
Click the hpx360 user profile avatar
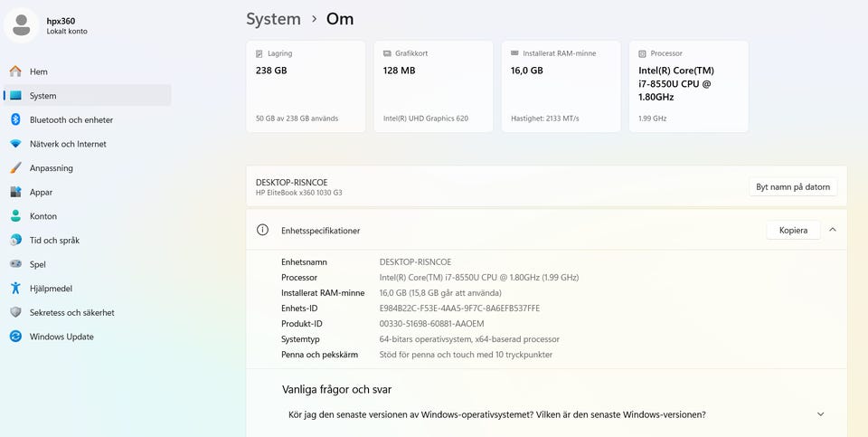22,25
